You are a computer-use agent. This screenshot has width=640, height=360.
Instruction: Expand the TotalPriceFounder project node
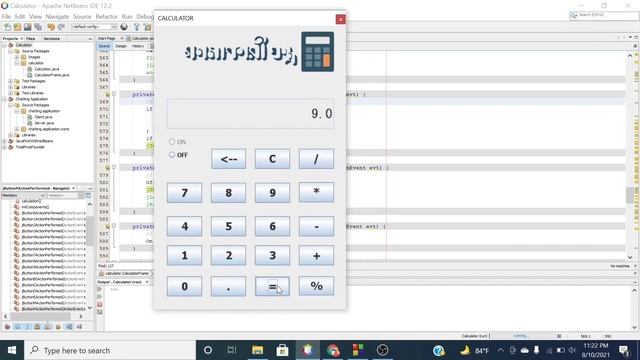pyautogui.click(x=4, y=147)
